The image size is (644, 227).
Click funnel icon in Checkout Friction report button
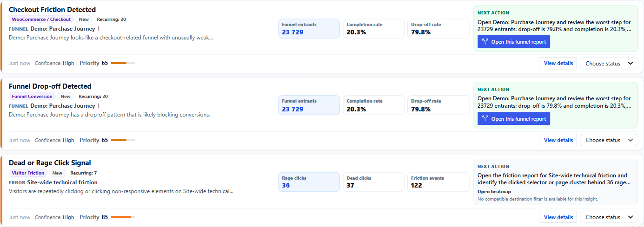[x=485, y=42]
